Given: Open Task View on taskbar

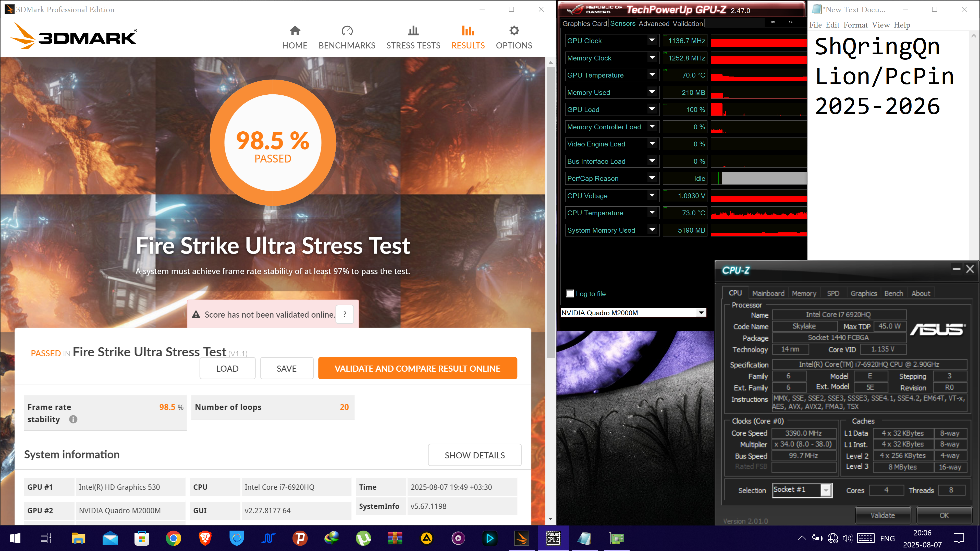Looking at the screenshot, I should click(46, 538).
